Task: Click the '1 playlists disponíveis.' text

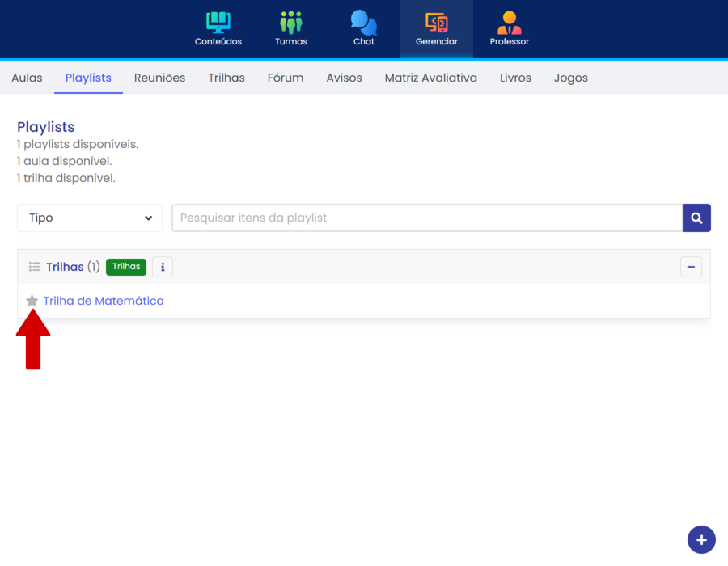Action: [x=78, y=144]
